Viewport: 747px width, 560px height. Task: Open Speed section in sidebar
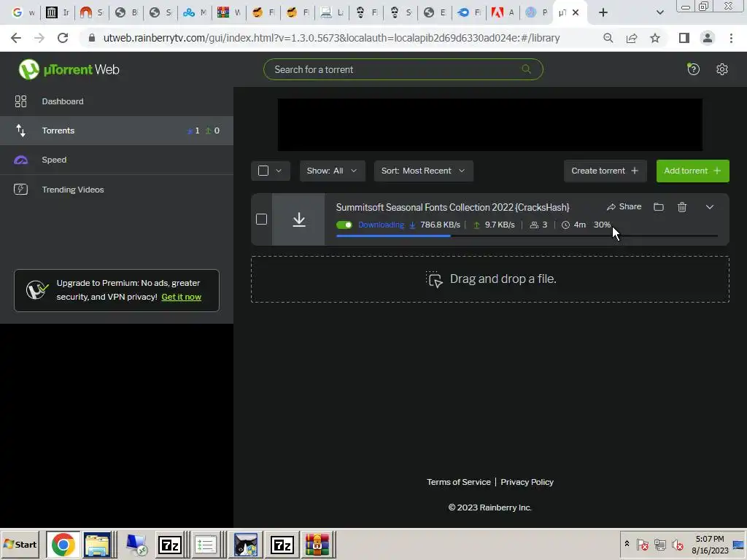coord(117,160)
